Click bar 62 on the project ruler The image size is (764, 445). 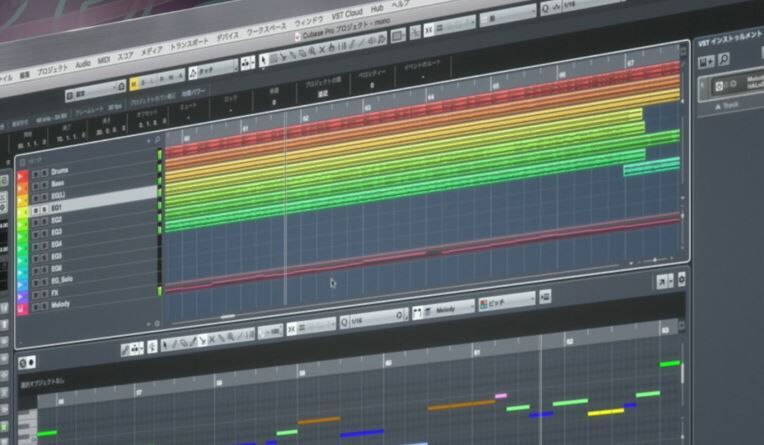pyautogui.click(x=306, y=118)
